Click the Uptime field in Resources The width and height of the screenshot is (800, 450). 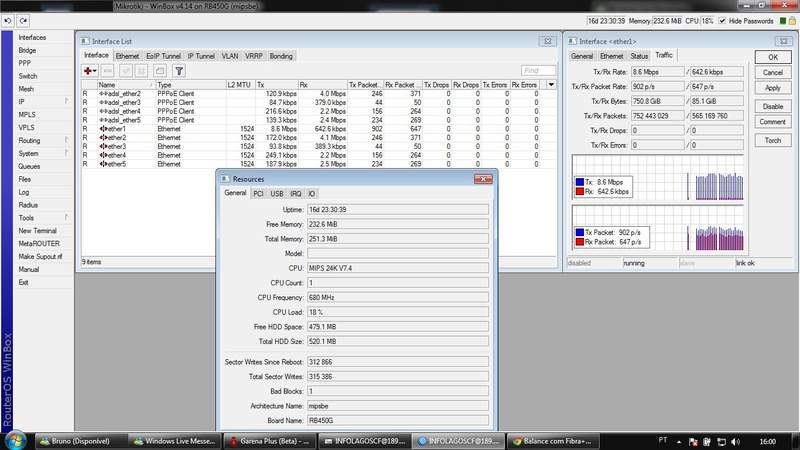coord(397,210)
